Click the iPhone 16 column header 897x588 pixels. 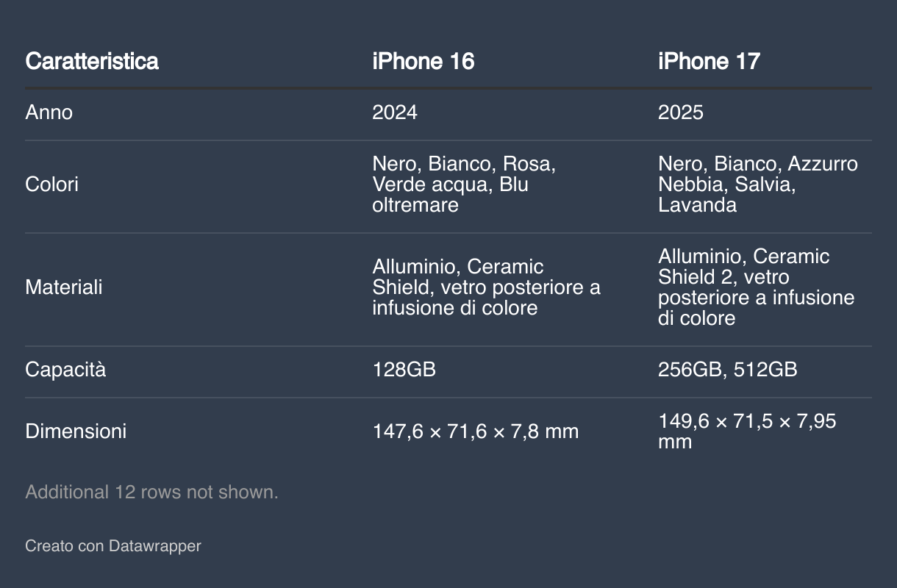424,61
